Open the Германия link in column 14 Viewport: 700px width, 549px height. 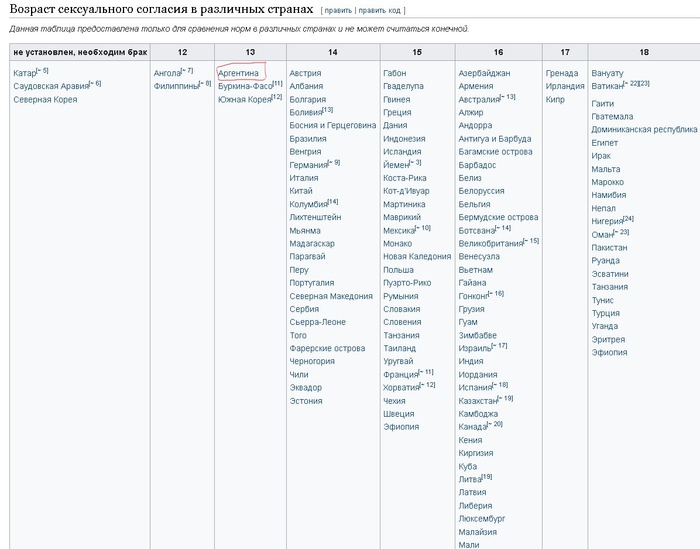pos(308,165)
